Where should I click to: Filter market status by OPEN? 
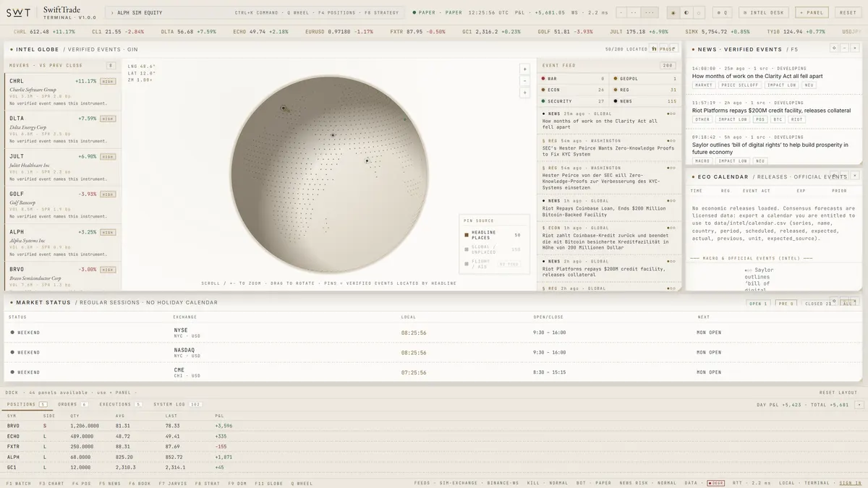pos(758,304)
